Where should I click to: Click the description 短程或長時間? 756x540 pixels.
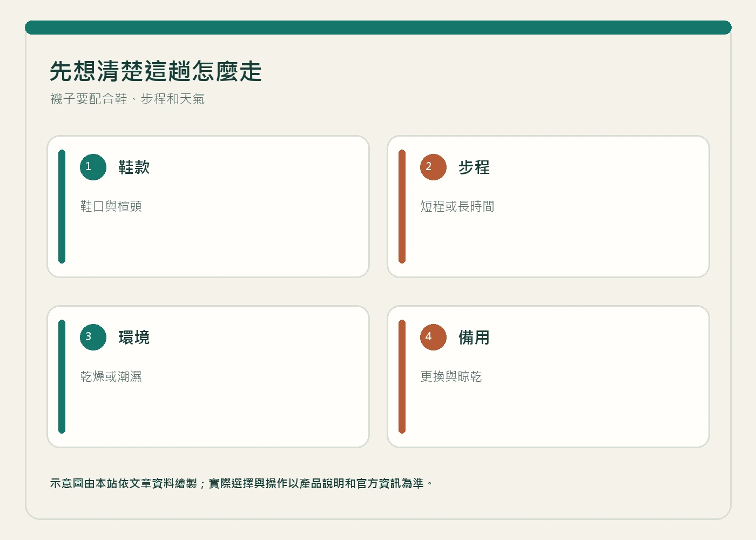tap(457, 206)
